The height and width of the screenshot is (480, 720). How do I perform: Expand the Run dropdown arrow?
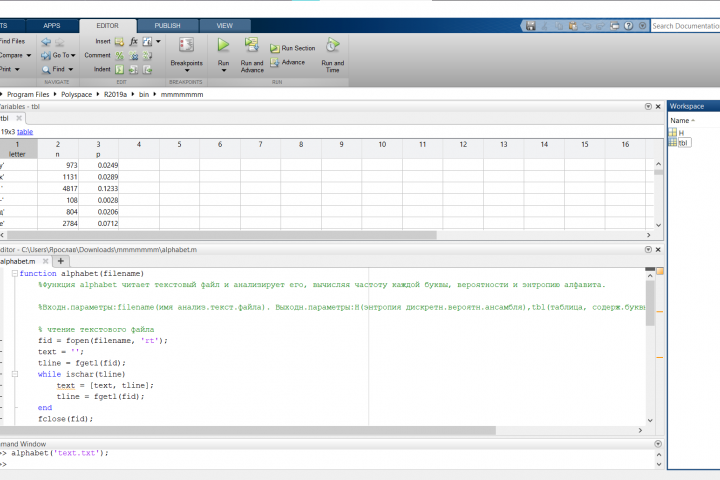coord(224,71)
